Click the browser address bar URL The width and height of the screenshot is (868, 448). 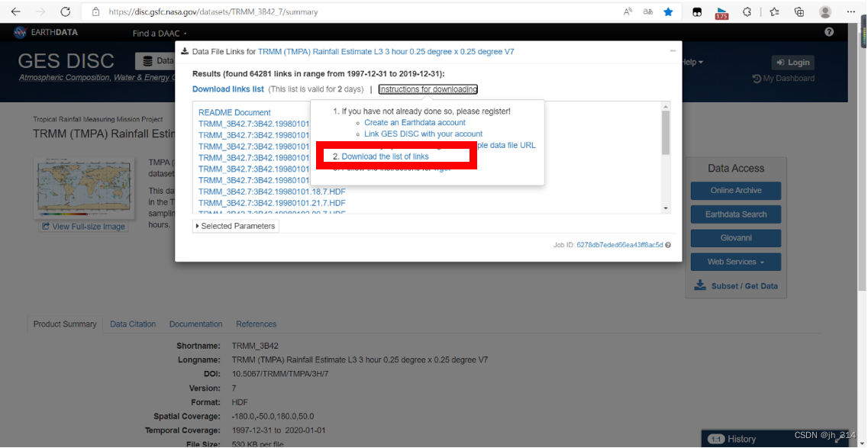pos(213,11)
